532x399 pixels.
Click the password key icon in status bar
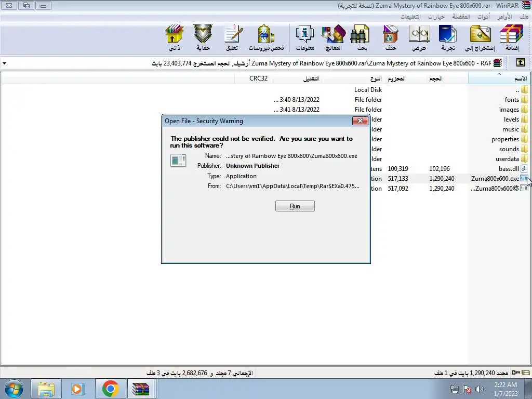[516, 373]
